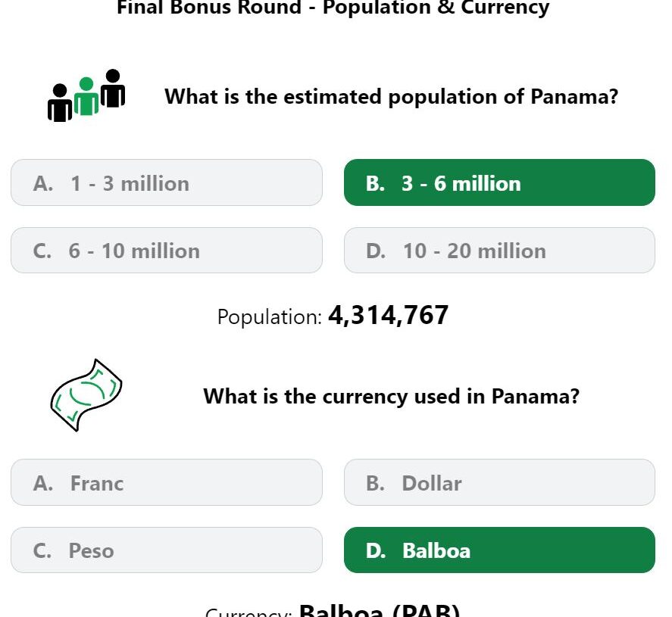672x617 pixels.
Task: Click the bottom-left black person figure
Action: [60, 103]
